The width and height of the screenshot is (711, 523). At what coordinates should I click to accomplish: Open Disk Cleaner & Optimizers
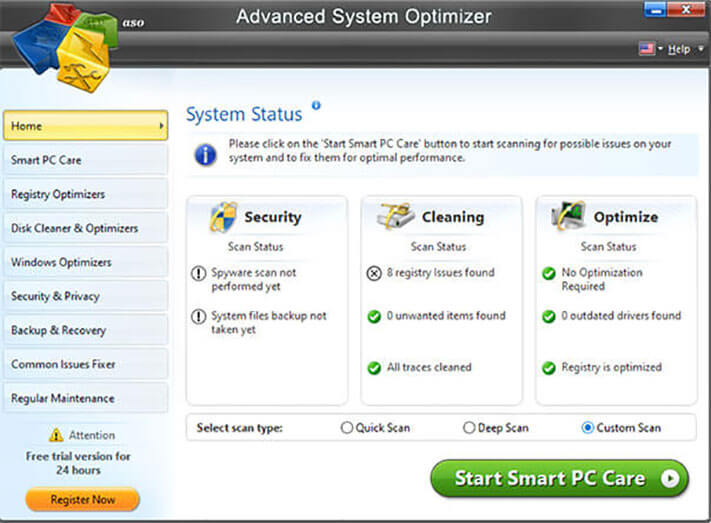pos(85,228)
